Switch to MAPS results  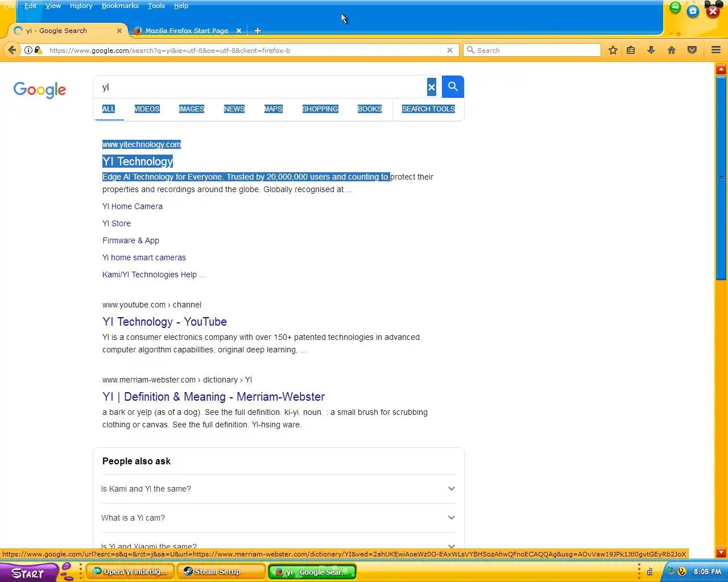(x=273, y=109)
